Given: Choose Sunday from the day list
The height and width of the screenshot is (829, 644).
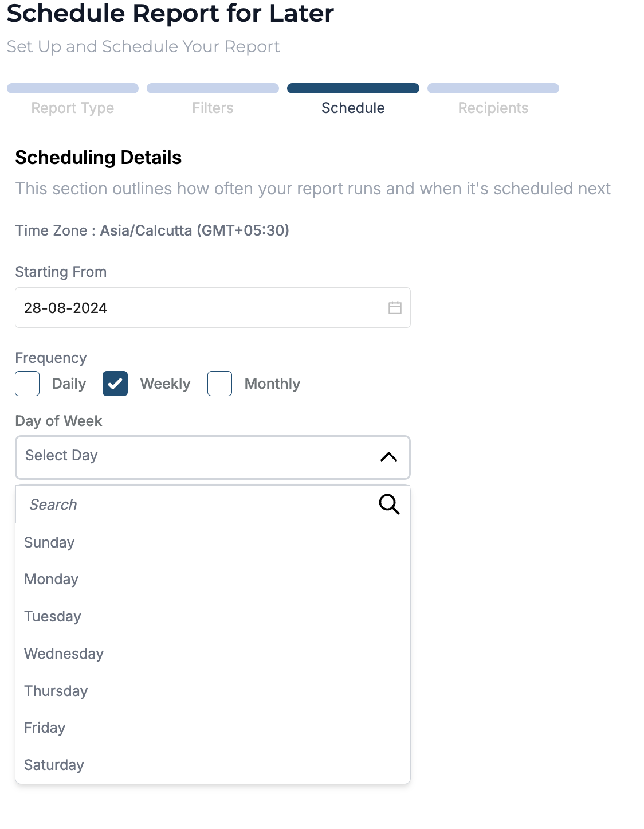Looking at the screenshot, I should [x=49, y=542].
